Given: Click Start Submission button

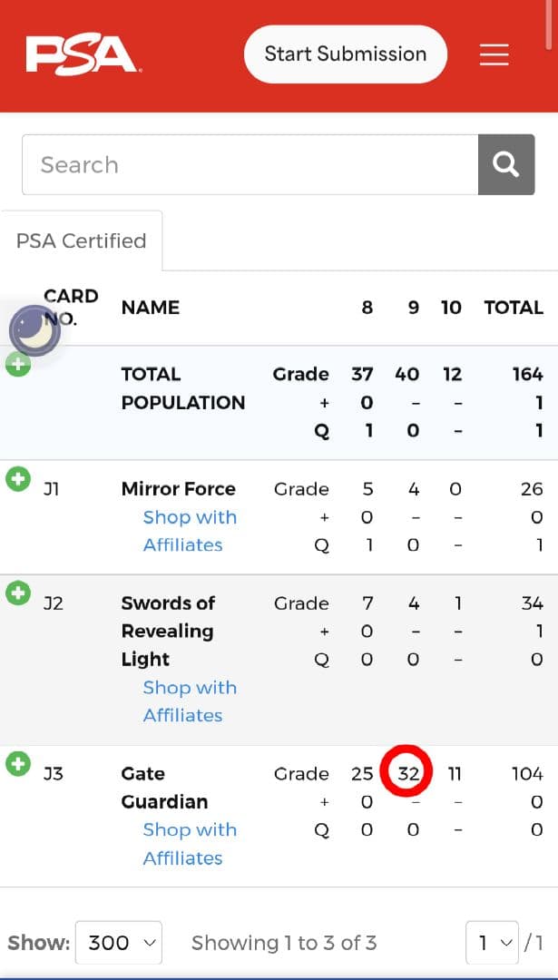Looking at the screenshot, I should (x=345, y=54).
